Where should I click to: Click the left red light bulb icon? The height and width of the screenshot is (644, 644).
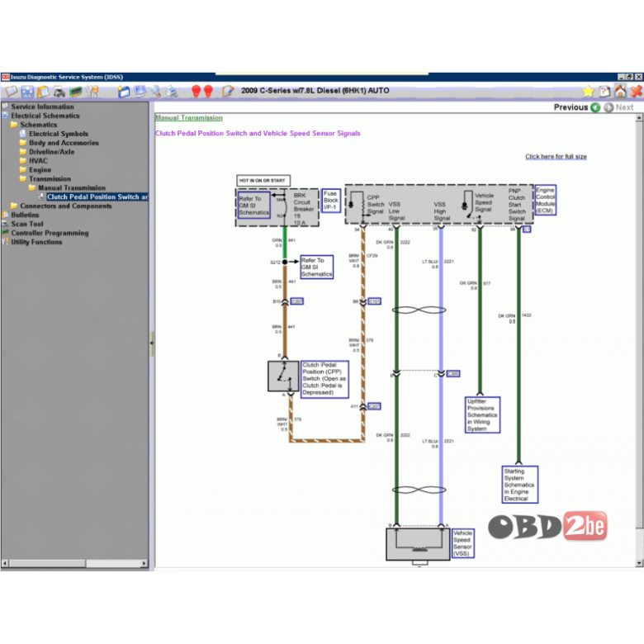[x=196, y=91]
